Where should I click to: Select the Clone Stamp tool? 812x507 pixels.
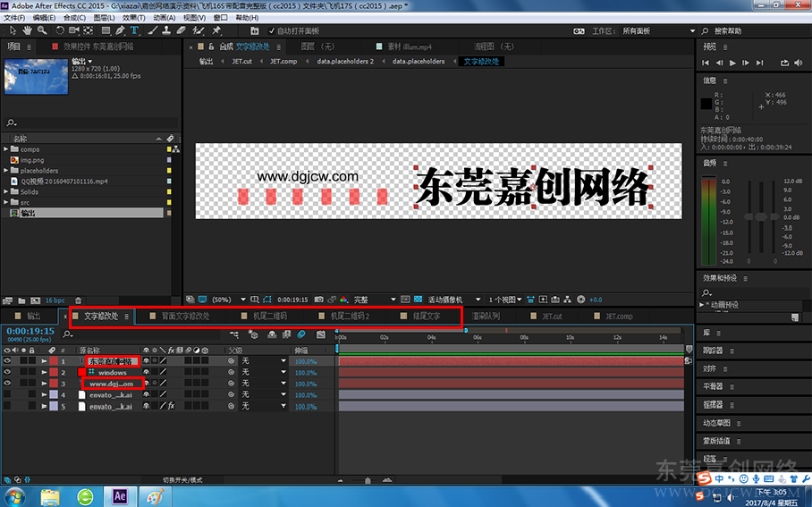click(166, 30)
